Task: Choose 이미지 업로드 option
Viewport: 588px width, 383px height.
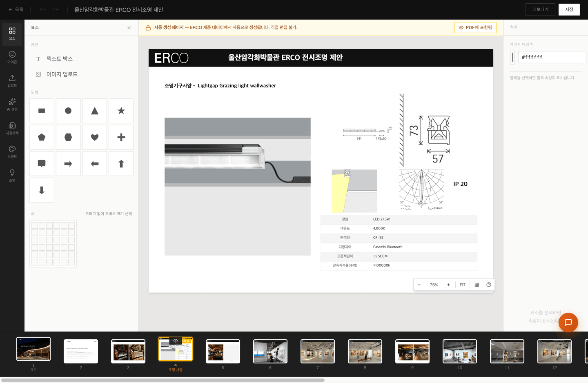Action: tap(82, 74)
